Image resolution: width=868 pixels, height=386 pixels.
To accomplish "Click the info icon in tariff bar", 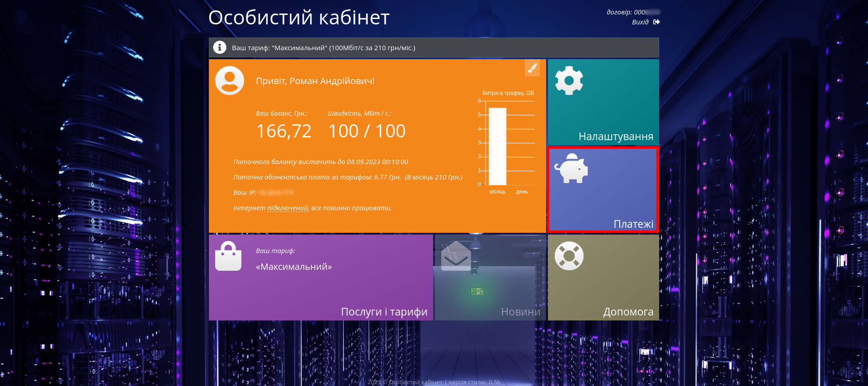I will pyautogui.click(x=220, y=47).
